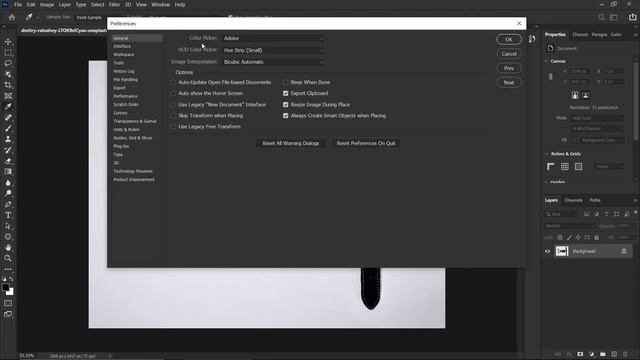Click the foreground color swatch

point(6,287)
